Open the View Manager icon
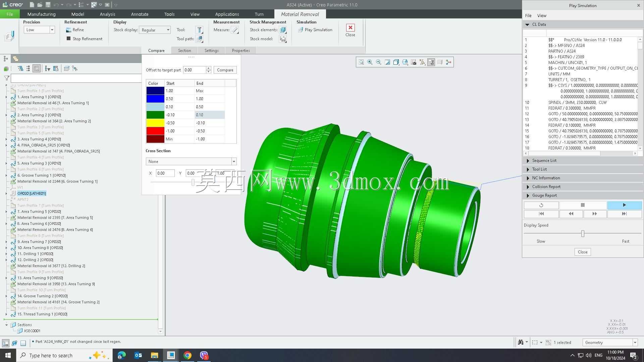The height and width of the screenshot is (362, 644). pos(414,62)
